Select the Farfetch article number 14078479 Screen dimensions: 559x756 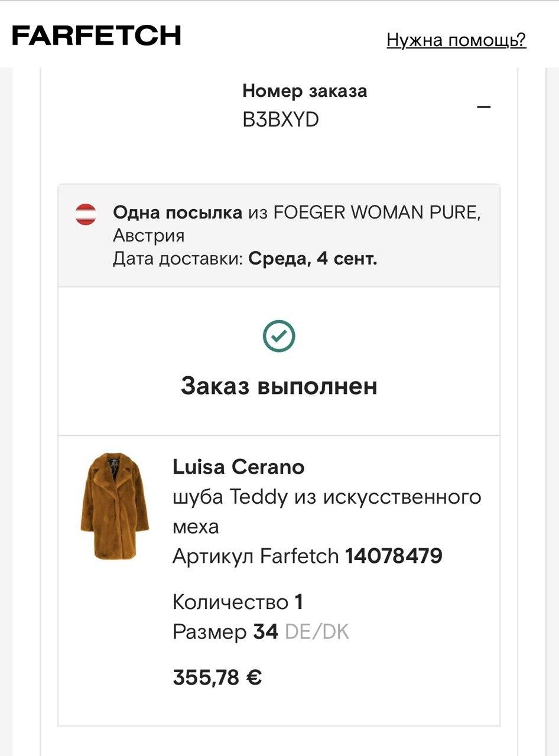coord(394,556)
